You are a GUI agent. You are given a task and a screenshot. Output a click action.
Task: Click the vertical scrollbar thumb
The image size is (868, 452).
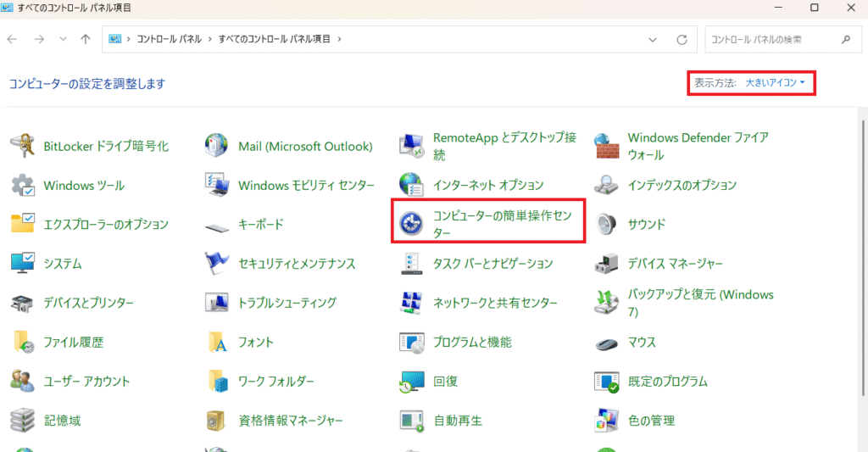[863, 258]
